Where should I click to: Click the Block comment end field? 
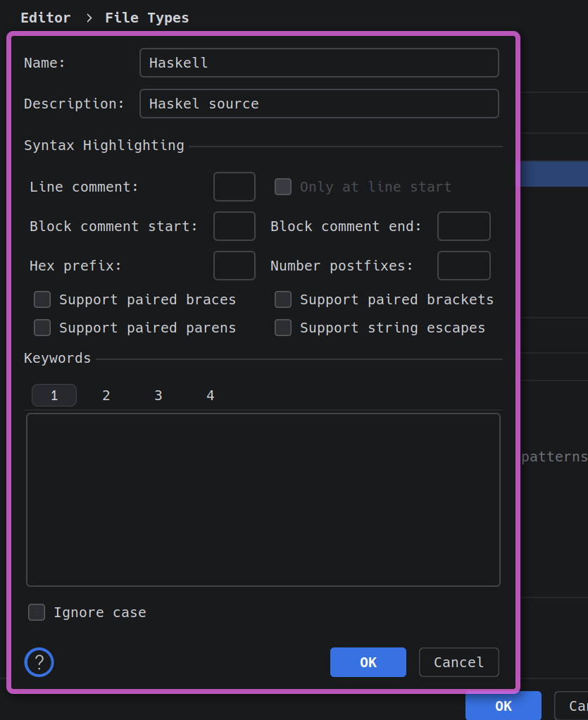pos(464,226)
